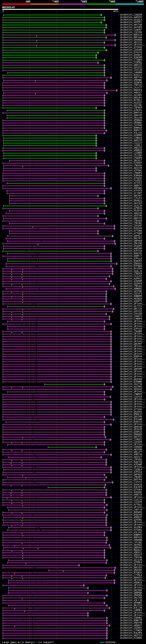Select hit label UniRef100_Q016L6
The height and width of the screenshot is (644, 146).
131,20
